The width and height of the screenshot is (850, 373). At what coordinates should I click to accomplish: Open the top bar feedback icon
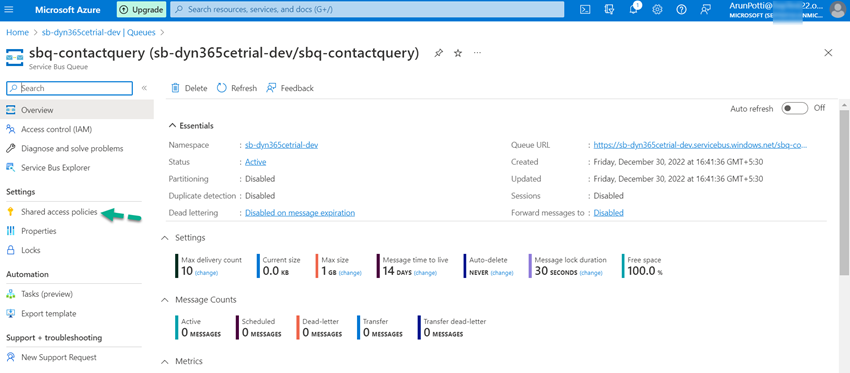(705, 9)
